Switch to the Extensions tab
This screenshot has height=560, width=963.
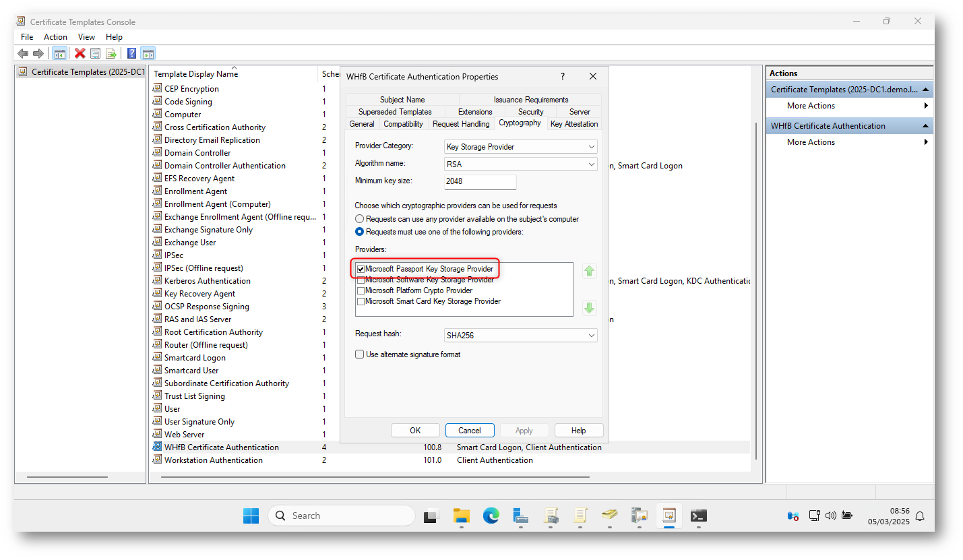tap(475, 112)
